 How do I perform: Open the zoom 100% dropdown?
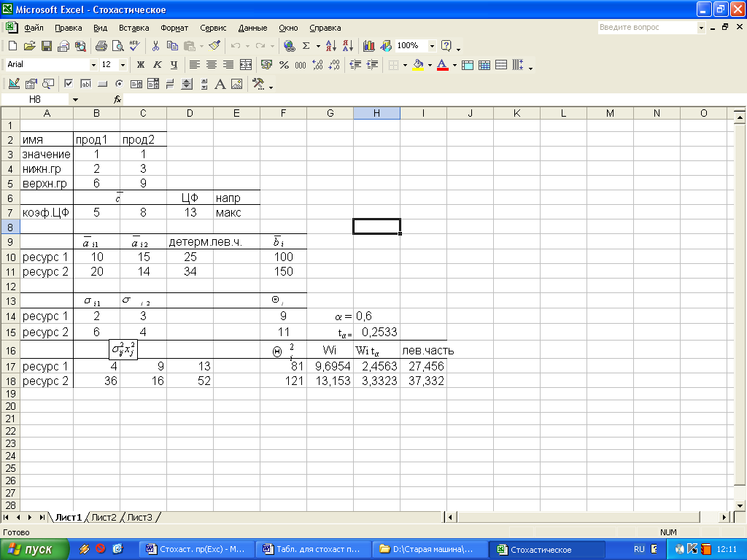[x=432, y=46]
